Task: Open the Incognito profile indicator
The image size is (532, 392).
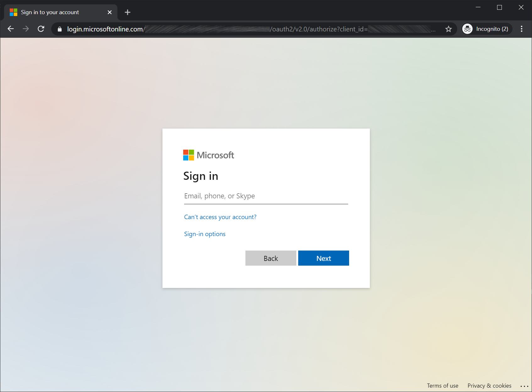Action: tap(487, 29)
